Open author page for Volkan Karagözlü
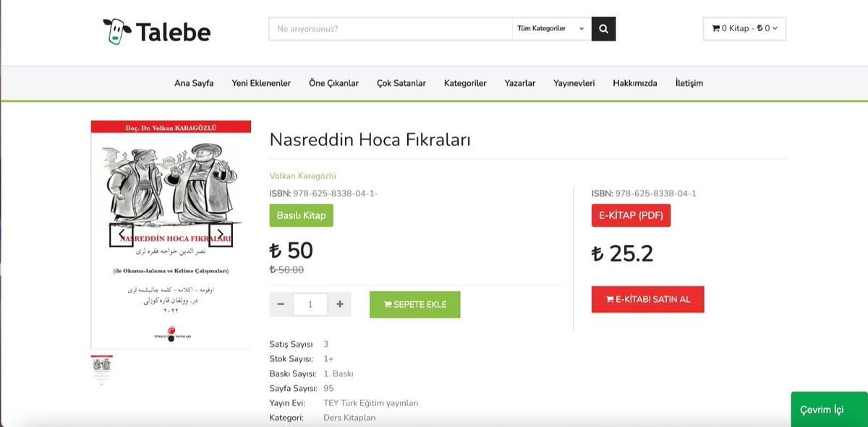Screen dimensions: 868x427 coord(302,176)
